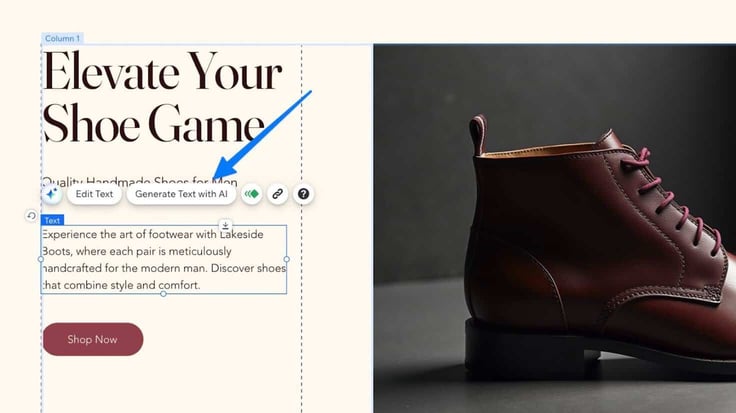Image resolution: width=736 pixels, height=413 pixels.
Task: Select the burgundy leather boot image
Action: point(555,229)
